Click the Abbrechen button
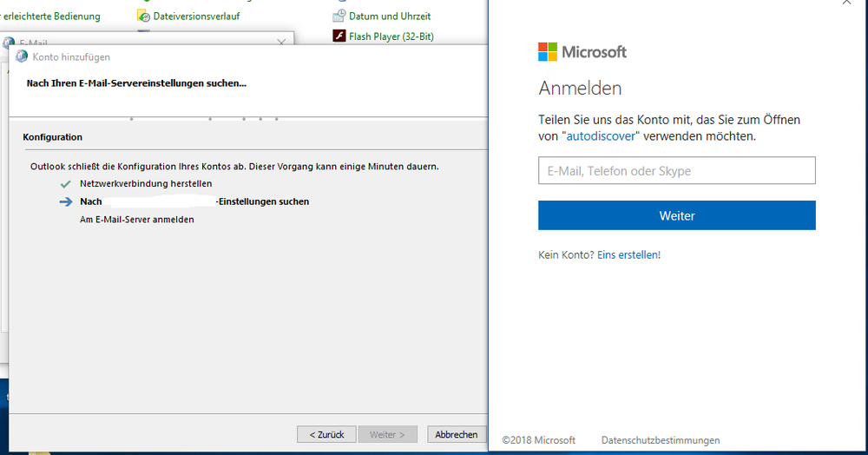The image size is (868, 455). pos(456,434)
